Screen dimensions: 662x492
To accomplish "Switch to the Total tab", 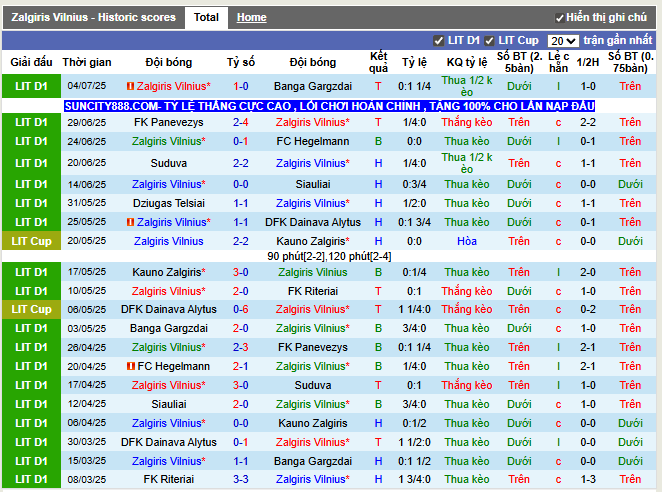I will (x=206, y=17).
